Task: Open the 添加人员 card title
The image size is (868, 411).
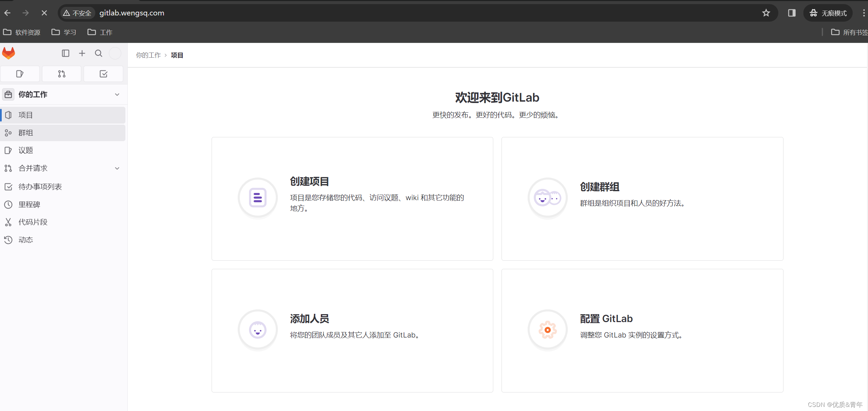Action: click(309, 319)
